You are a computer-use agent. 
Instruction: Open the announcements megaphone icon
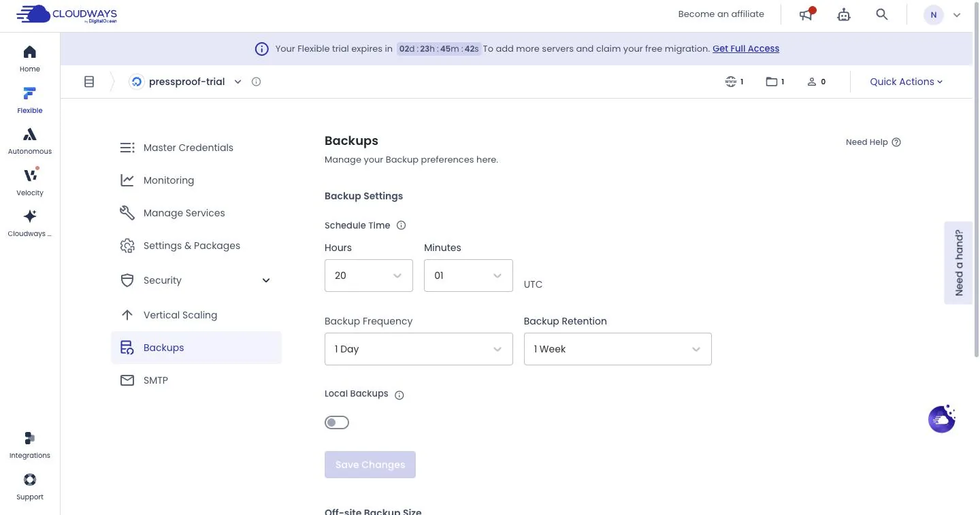coord(806,14)
